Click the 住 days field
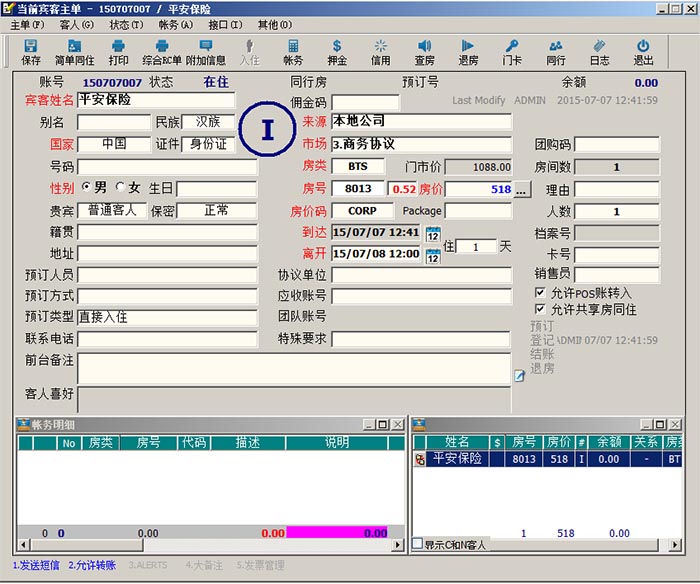The image size is (700, 584). (x=475, y=246)
